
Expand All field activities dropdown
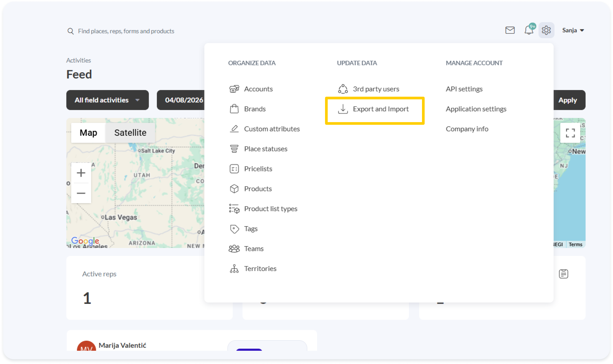(107, 100)
